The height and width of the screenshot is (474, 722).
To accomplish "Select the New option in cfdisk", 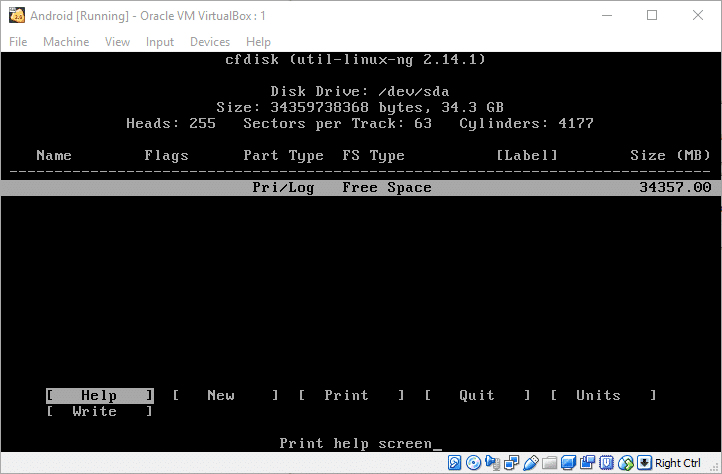I will (x=221, y=396).
